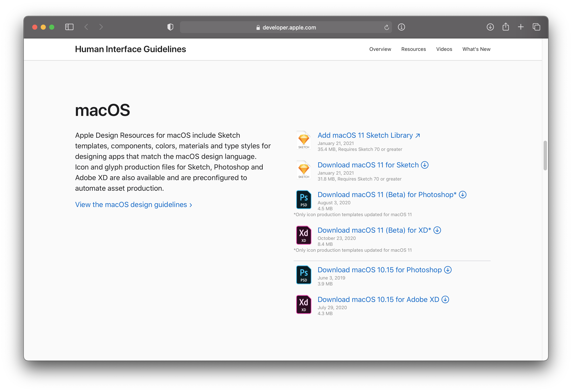Open the Resources nav item

coord(413,49)
